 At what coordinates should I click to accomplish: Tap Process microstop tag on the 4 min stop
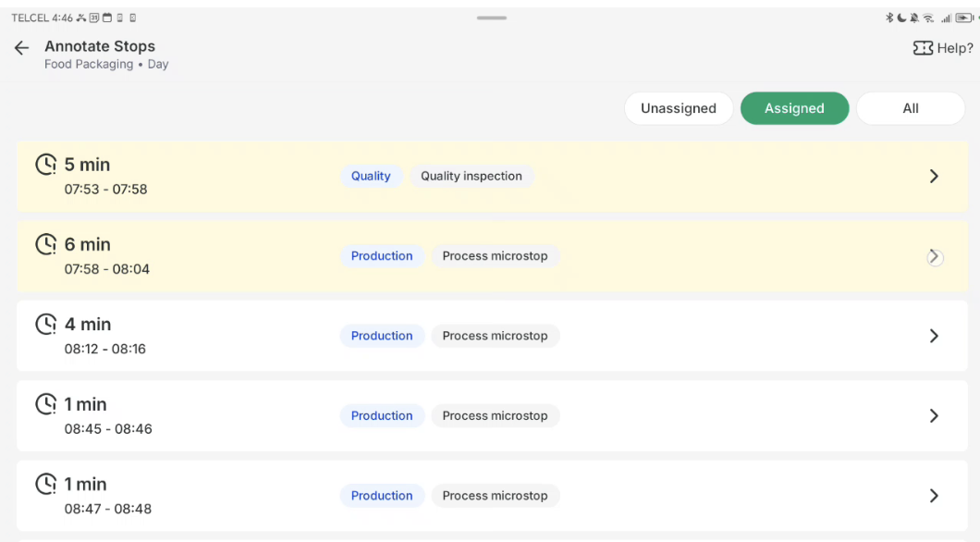(x=495, y=336)
